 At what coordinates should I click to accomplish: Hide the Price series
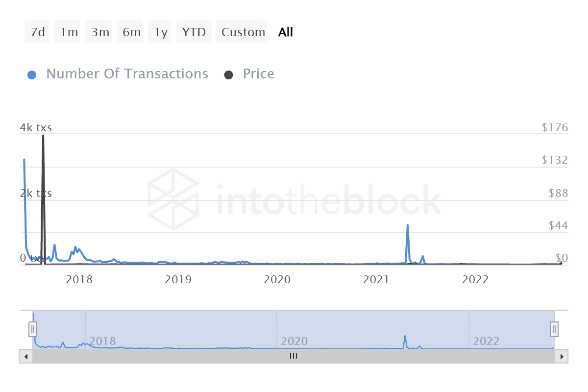click(x=258, y=73)
